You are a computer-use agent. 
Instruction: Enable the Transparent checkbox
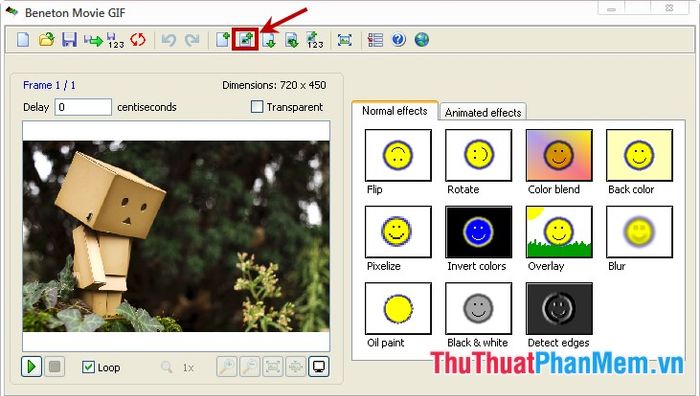(257, 107)
